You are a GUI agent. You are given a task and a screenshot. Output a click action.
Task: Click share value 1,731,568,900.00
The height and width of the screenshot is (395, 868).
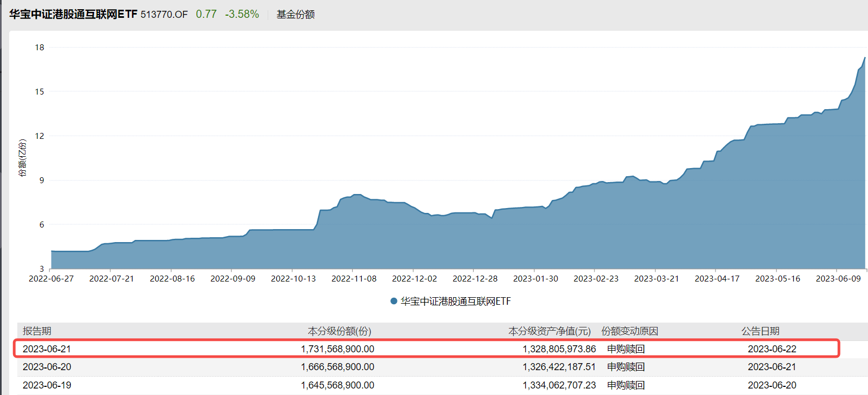pos(337,349)
